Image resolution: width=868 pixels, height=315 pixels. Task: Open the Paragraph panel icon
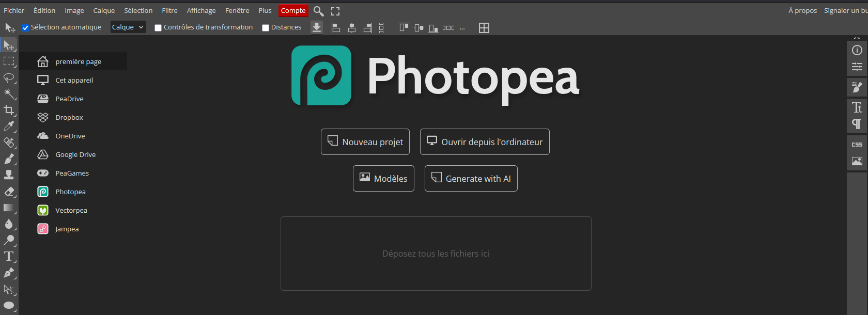(857, 124)
